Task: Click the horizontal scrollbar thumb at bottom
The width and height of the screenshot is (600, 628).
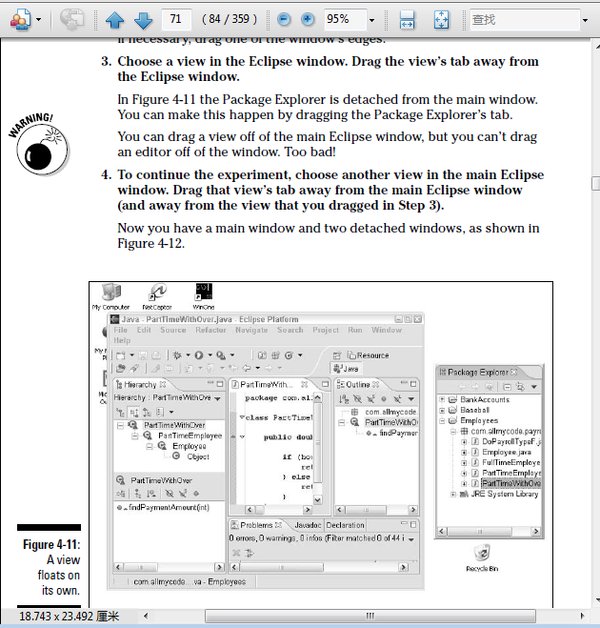Action: pos(370,616)
